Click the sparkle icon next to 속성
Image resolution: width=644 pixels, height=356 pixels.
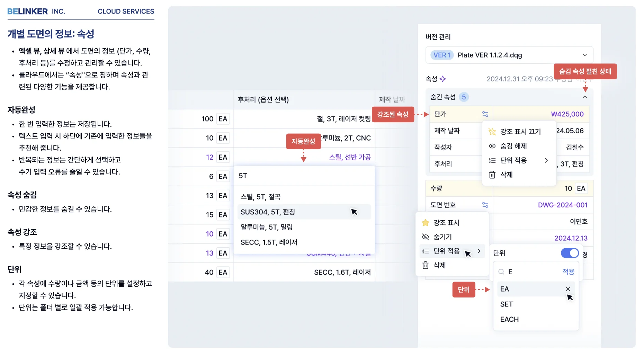point(443,79)
